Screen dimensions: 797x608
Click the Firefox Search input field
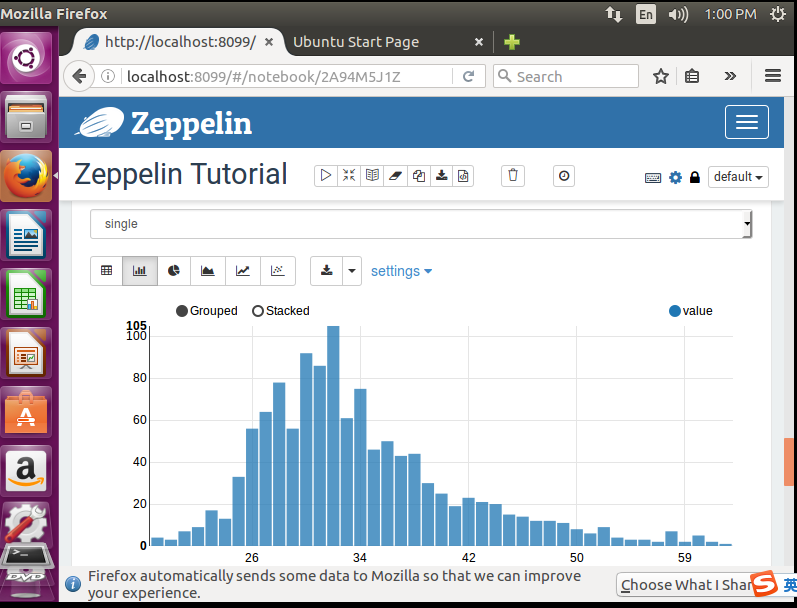tap(566, 76)
